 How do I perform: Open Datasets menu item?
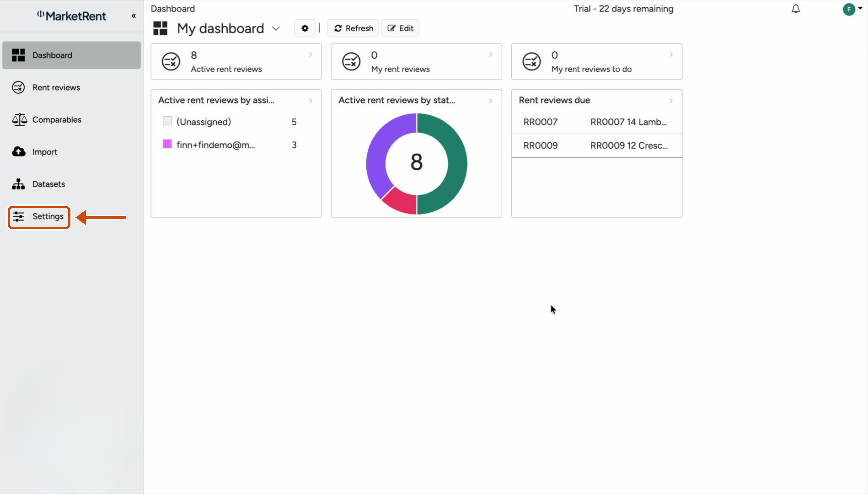(71, 184)
